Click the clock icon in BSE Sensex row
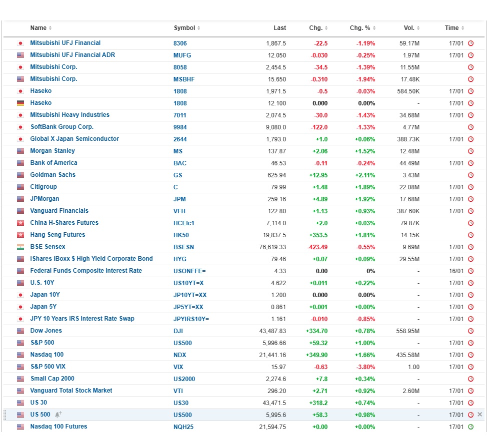Screen dimensions: 487x448 [x=470, y=247]
